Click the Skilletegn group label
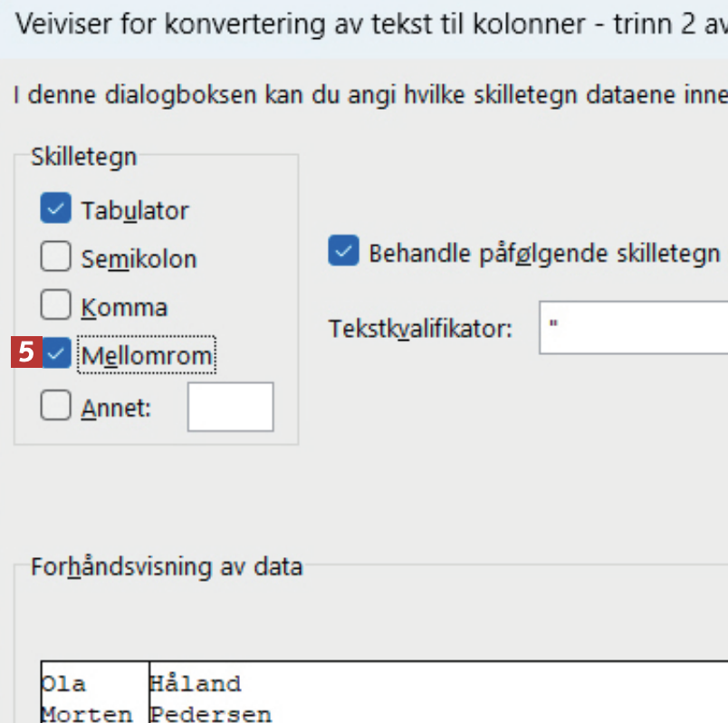Screen dimensions: 728x723 (x=83, y=157)
